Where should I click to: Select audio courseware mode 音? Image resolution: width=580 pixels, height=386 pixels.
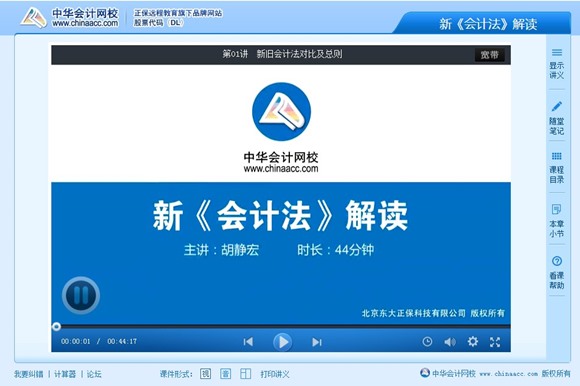[x=225, y=373]
